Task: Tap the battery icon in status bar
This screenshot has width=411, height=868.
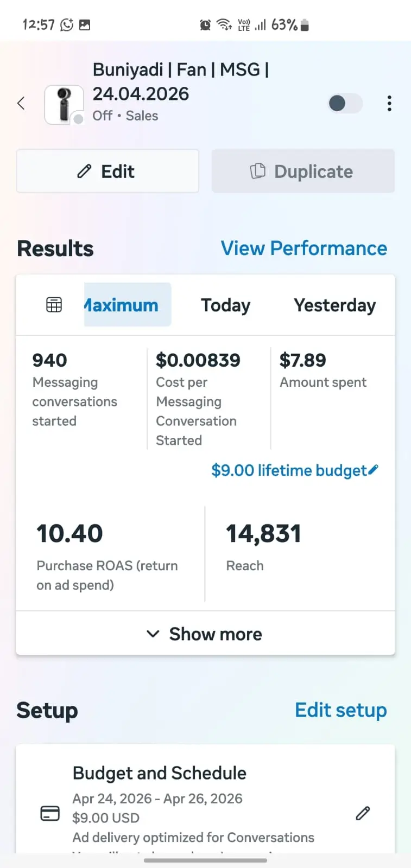Action: [305, 25]
